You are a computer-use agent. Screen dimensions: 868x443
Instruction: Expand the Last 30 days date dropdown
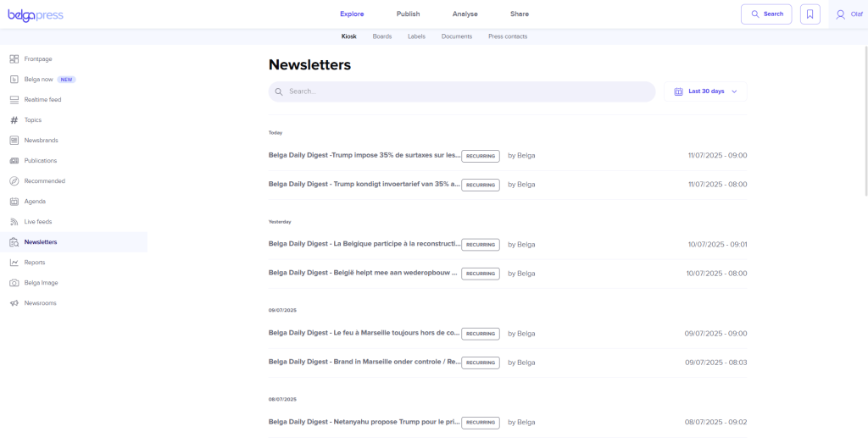coord(705,91)
